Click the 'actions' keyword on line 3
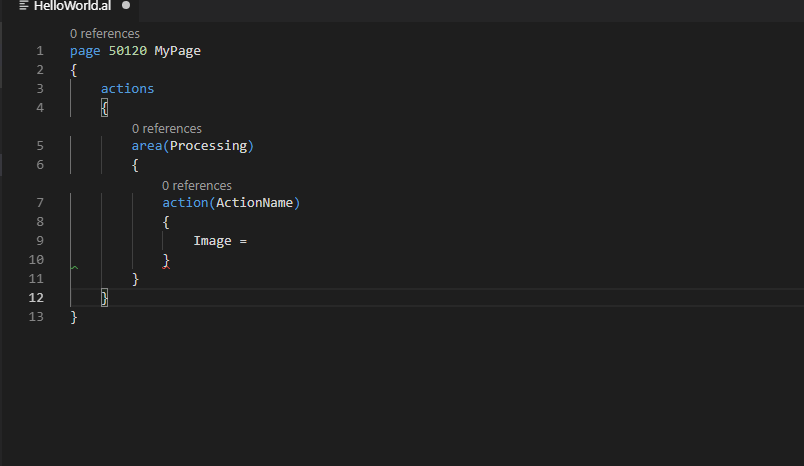This screenshot has height=466, width=804. (x=127, y=89)
